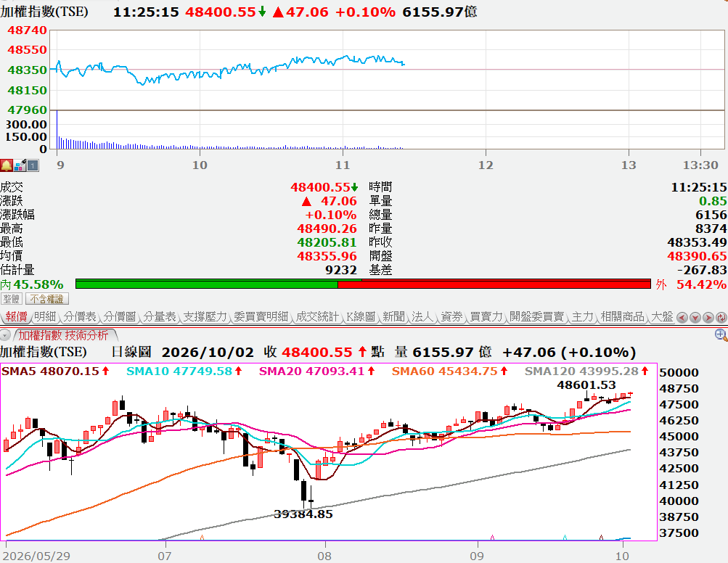Click the SMA60 45434.75 indicator label
728x563 pixels.
point(450,371)
